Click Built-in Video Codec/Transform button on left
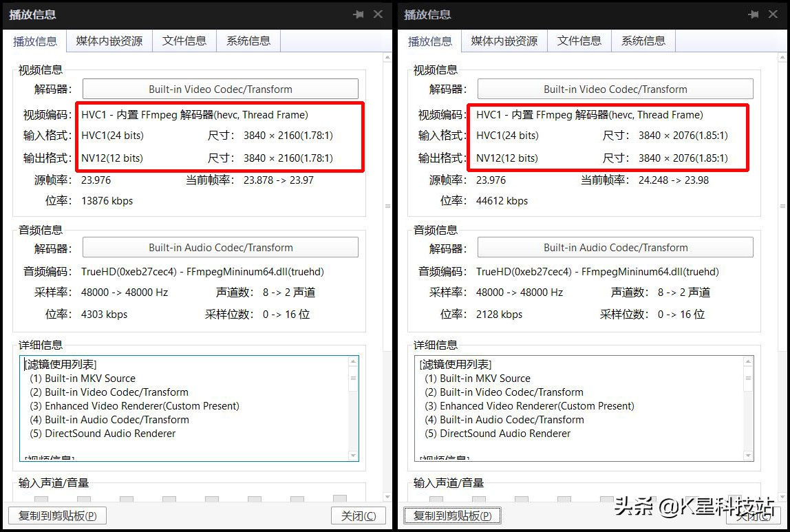 coord(220,89)
